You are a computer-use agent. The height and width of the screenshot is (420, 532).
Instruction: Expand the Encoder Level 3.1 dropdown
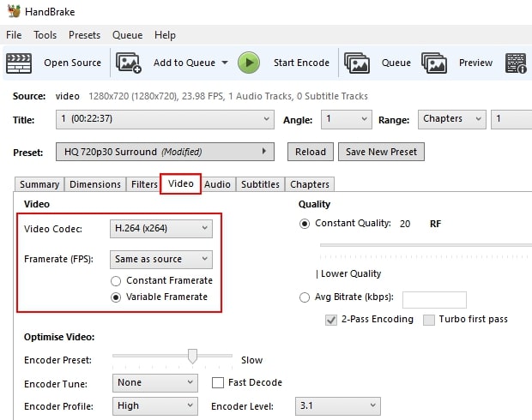pos(337,406)
